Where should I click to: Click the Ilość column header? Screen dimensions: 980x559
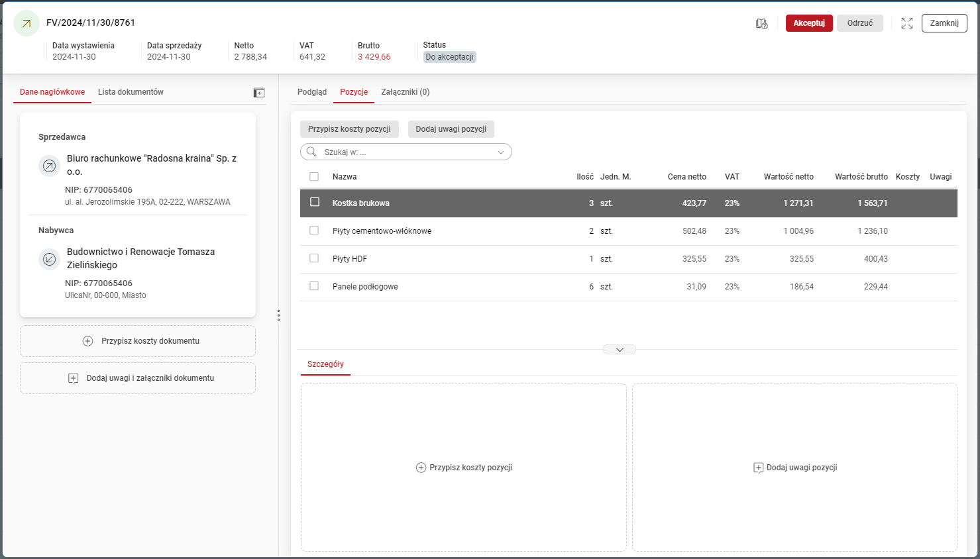tap(585, 177)
